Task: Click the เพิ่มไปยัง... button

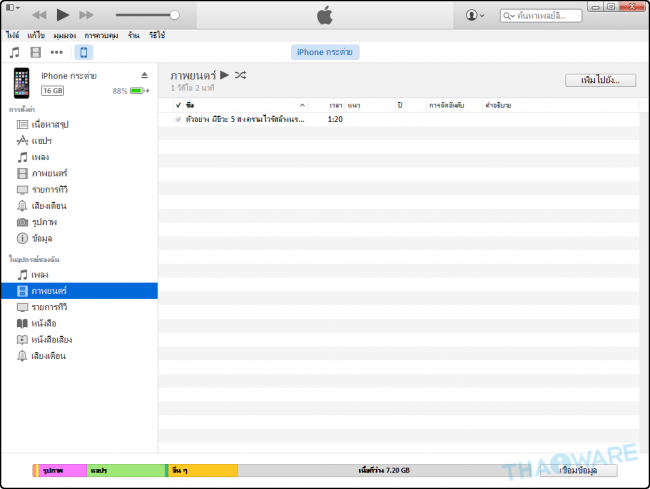Action: coord(600,80)
